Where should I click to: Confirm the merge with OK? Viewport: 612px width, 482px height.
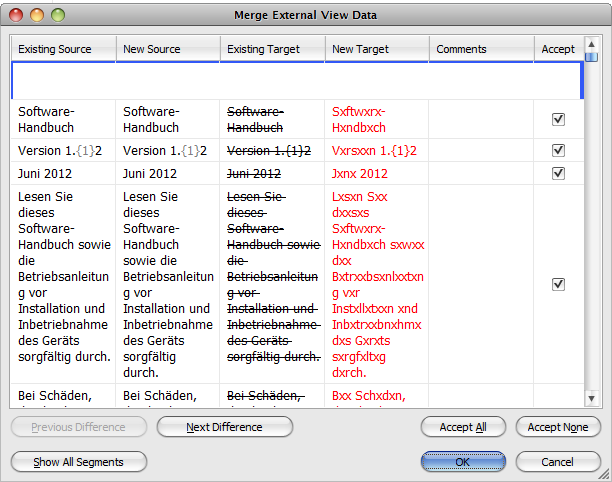pos(462,462)
